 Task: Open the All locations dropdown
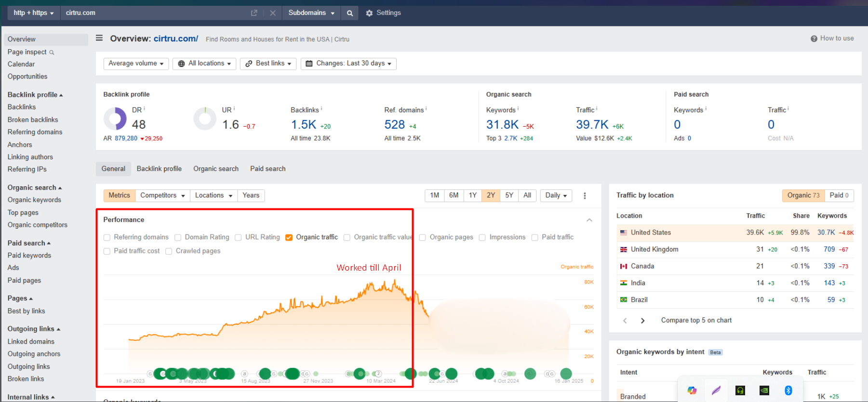point(204,64)
